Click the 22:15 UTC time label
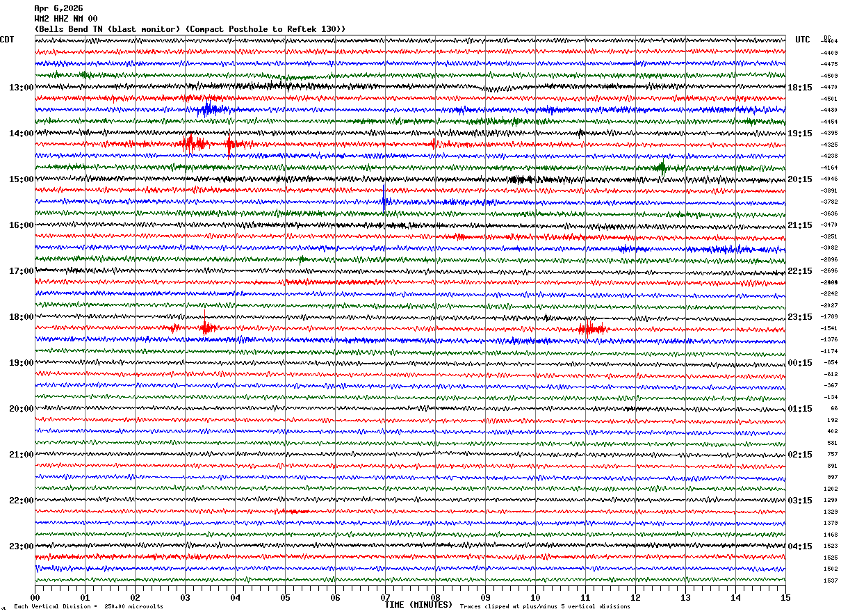 [799, 271]
